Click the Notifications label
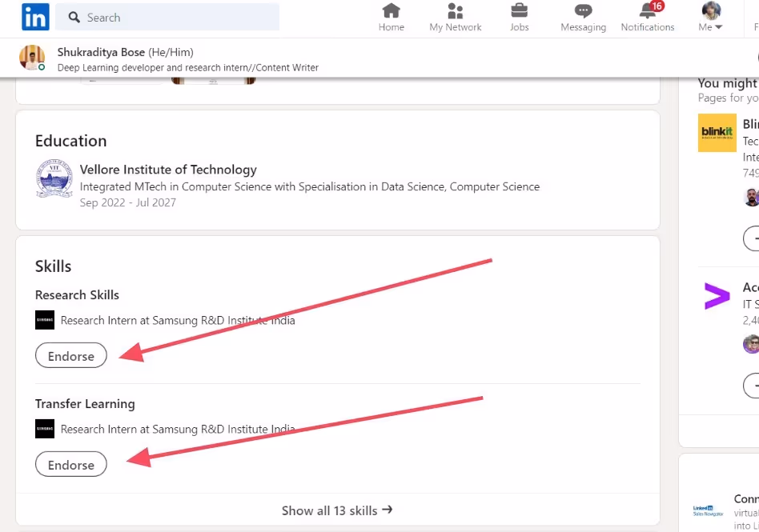 648,27
